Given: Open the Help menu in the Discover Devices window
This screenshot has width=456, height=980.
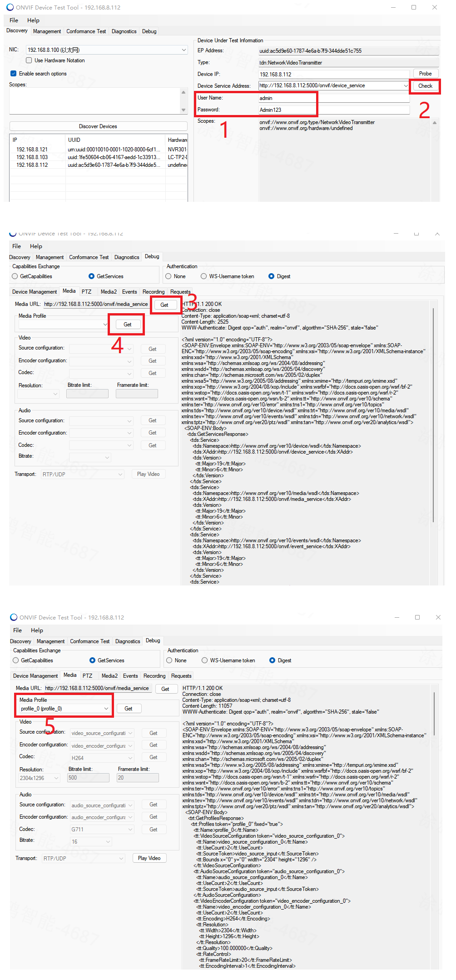Looking at the screenshot, I should tap(33, 20).
